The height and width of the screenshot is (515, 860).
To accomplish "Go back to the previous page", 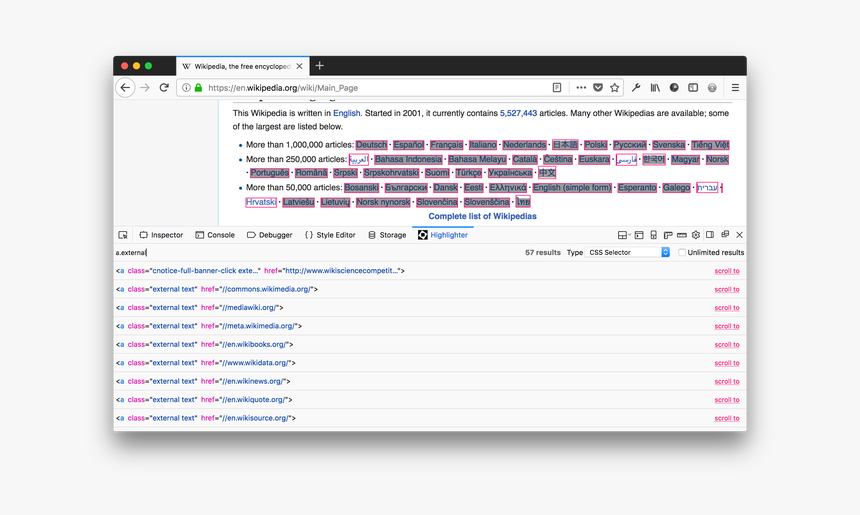I will click(x=125, y=88).
